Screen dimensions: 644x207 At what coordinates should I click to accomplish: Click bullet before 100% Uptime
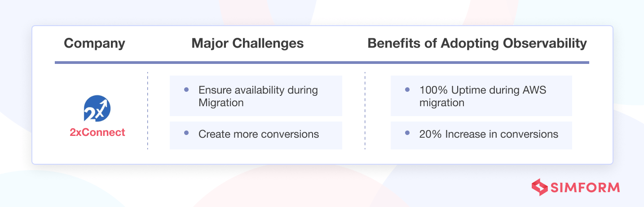coord(407,90)
